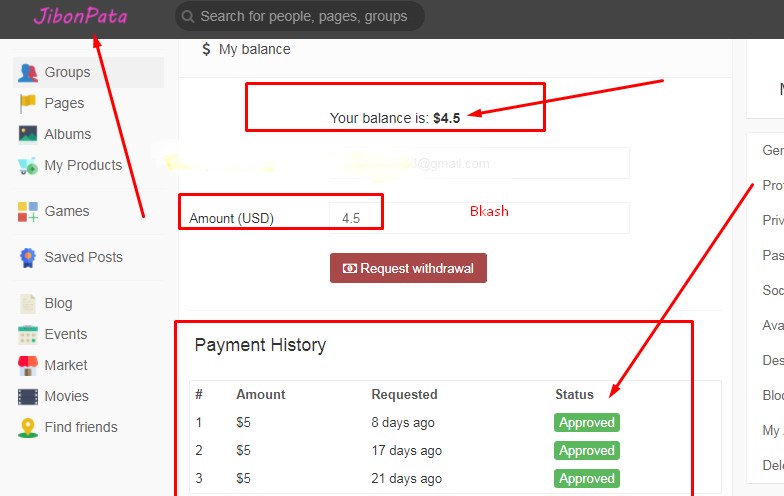Focus the Amount (USD) input field
This screenshot has width=784, height=496.
tap(480, 218)
